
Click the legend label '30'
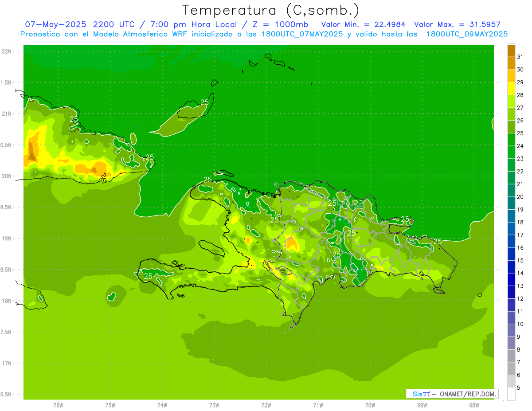coord(520,70)
